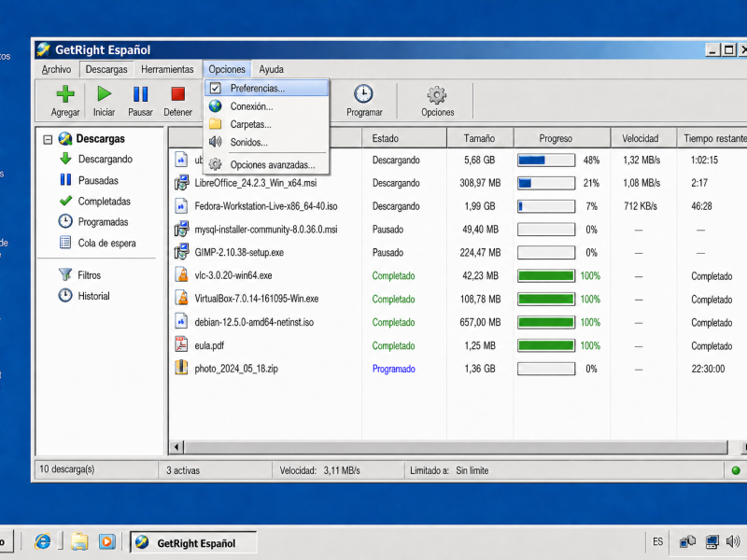This screenshot has width=747, height=560.
Task: Select the Pausadas blue bars icon in sidebar
Action: 65,180
